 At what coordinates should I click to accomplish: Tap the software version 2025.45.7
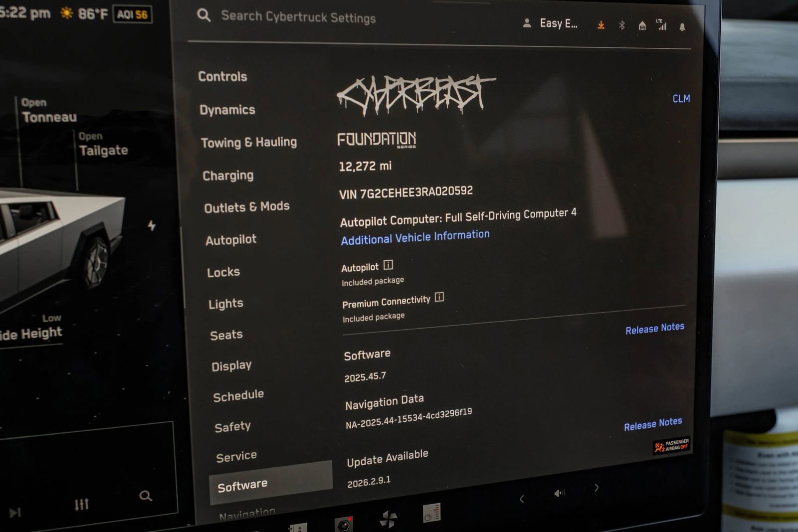click(x=365, y=376)
